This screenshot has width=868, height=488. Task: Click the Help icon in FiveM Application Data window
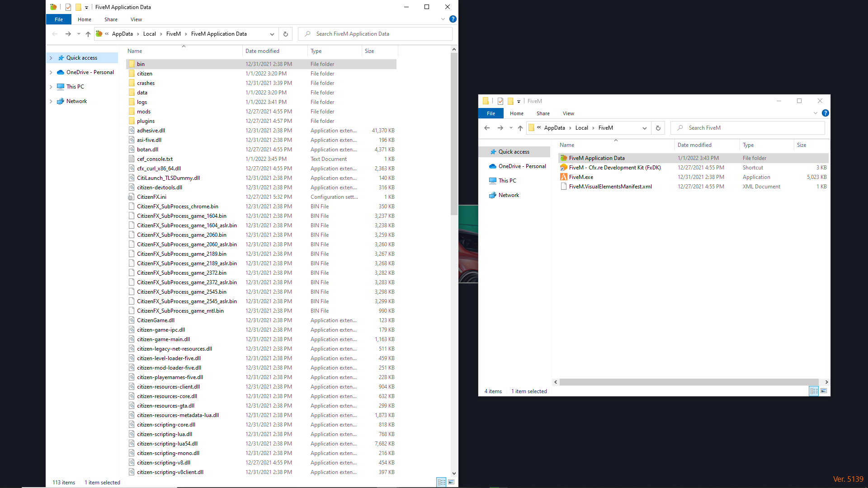tap(453, 19)
